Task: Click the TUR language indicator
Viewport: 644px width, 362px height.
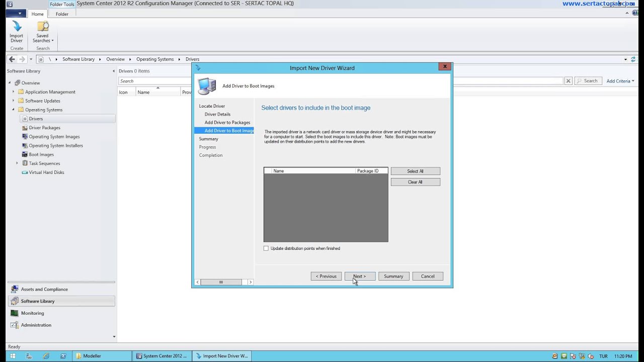Action: pos(603,356)
